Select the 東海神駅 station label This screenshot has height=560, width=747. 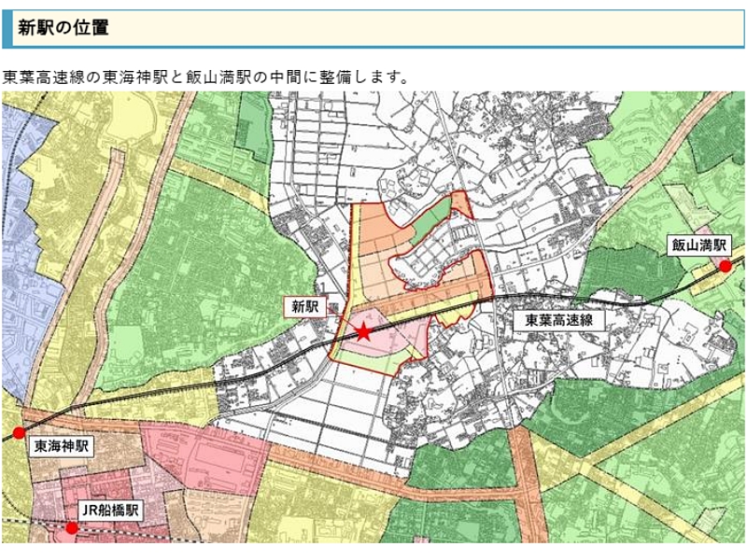pyautogui.click(x=61, y=446)
